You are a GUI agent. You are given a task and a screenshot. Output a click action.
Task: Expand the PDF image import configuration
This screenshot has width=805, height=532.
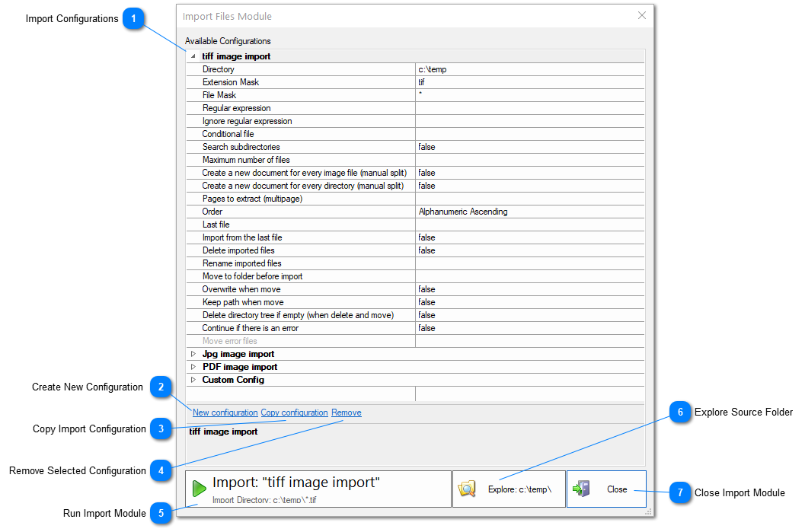(x=192, y=366)
